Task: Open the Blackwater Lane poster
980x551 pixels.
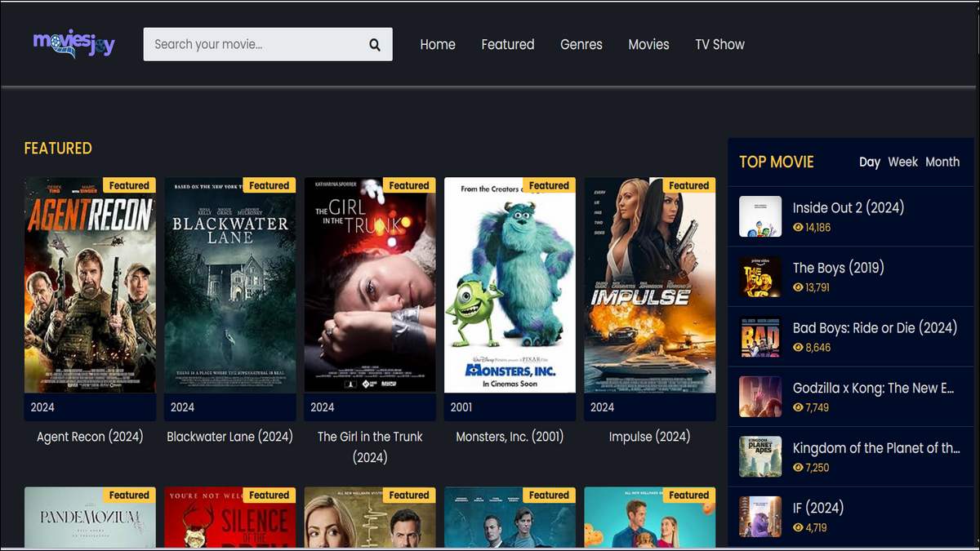Action: pos(230,285)
